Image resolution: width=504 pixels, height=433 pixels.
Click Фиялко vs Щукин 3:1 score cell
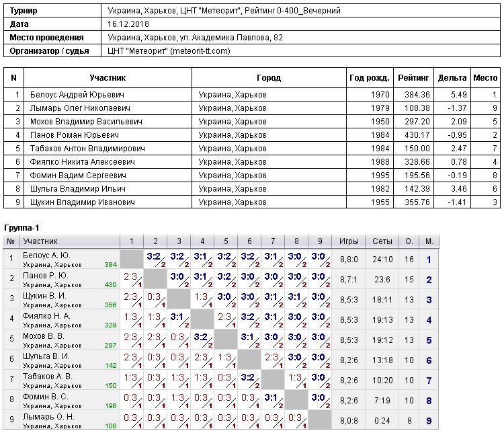[179, 320]
